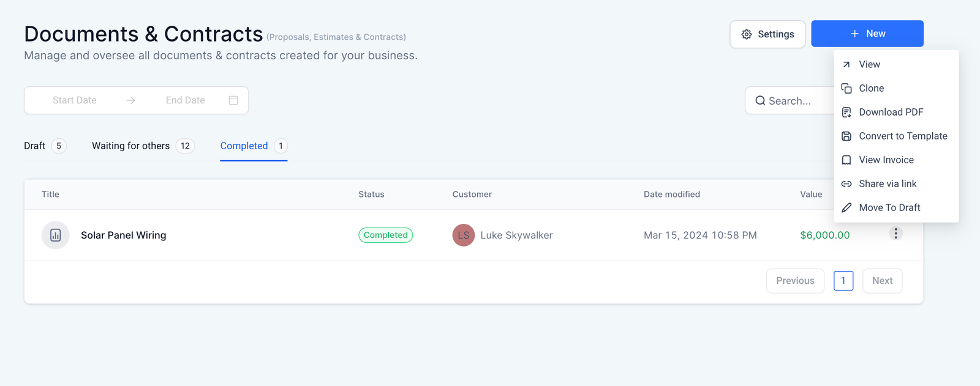Select Download PDF option
The height and width of the screenshot is (386, 980).
891,112
